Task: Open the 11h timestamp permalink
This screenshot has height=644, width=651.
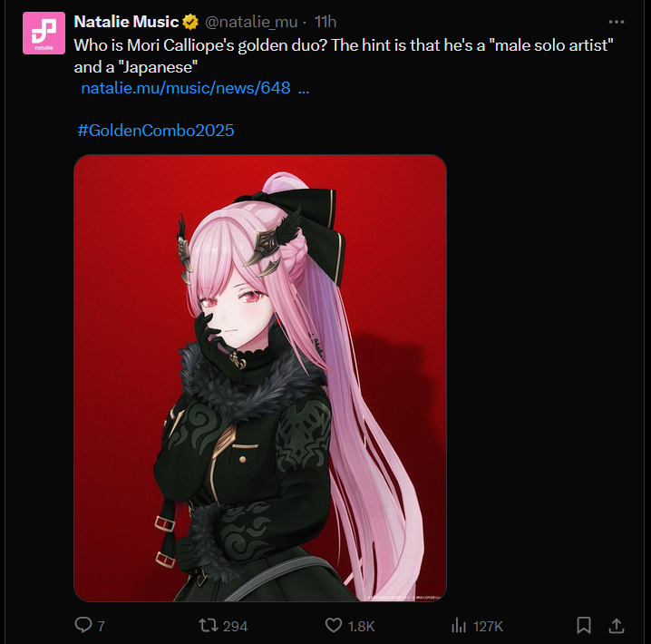Action: pyautogui.click(x=325, y=22)
